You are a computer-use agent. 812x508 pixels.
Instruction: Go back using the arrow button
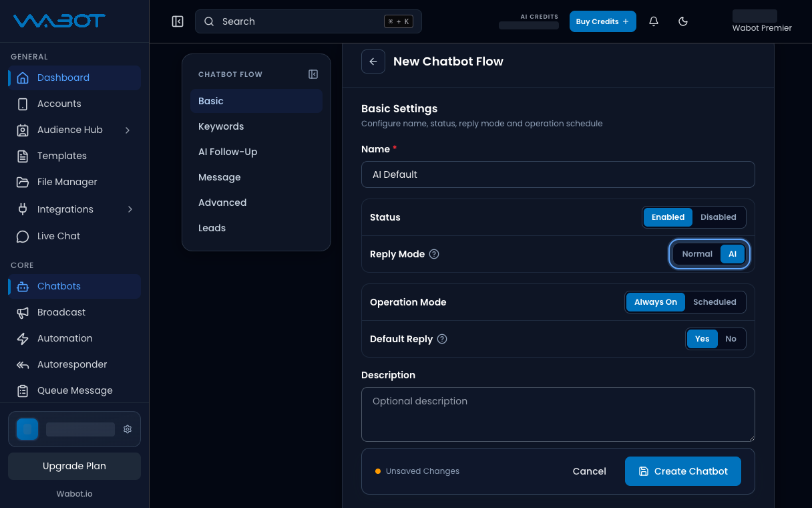pyautogui.click(x=373, y=61)
